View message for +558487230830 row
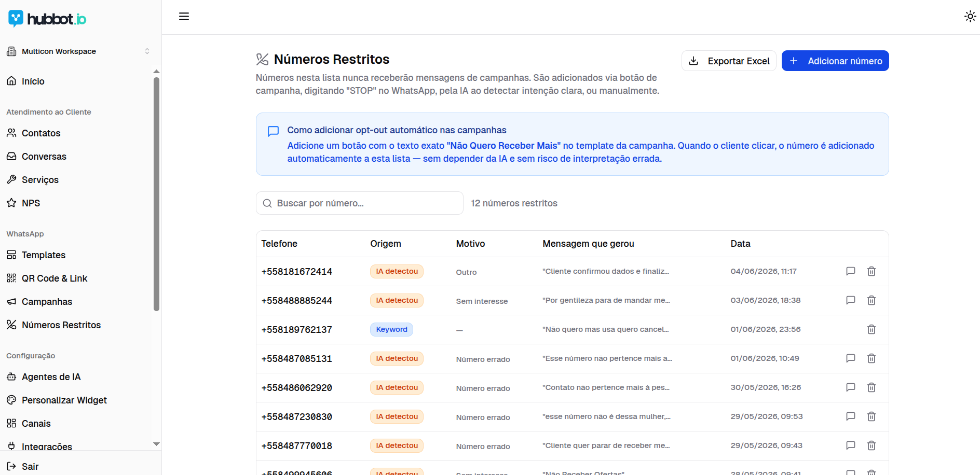Viewport: 980px width, 475px height. pyautogui.click(x=851, y=416)
